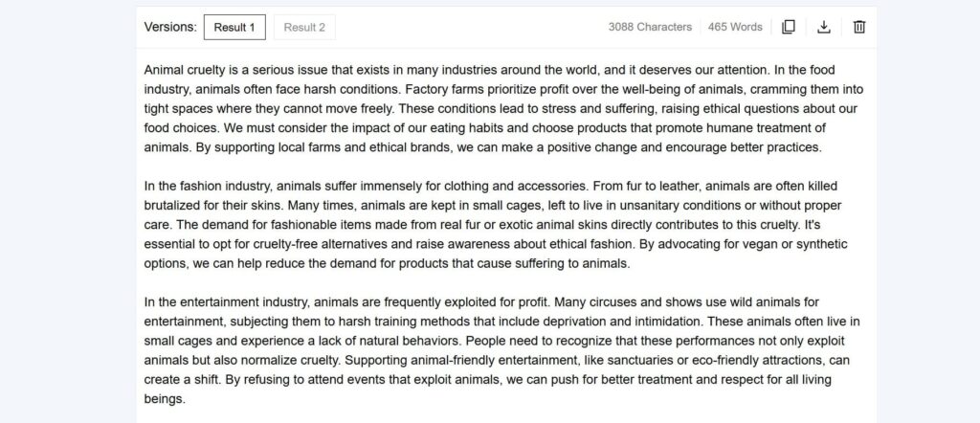This screenshot has width=980, height=423.
Task: Click the text "In the entertainment industry"
Action: point(227,302)
